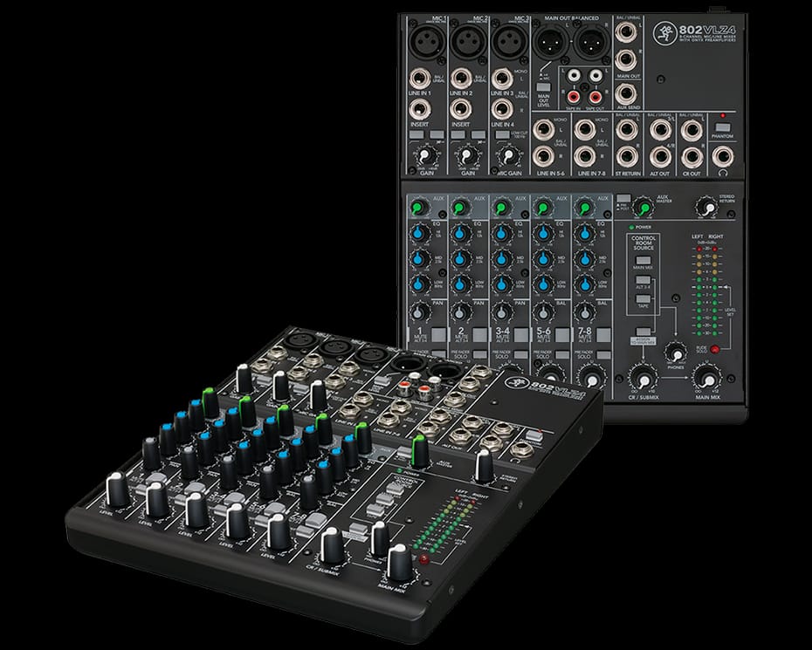Click the white TAPE OUT left RCA jack
The height and width of the screenshot is (650, 812).
(x=595, y=76)
